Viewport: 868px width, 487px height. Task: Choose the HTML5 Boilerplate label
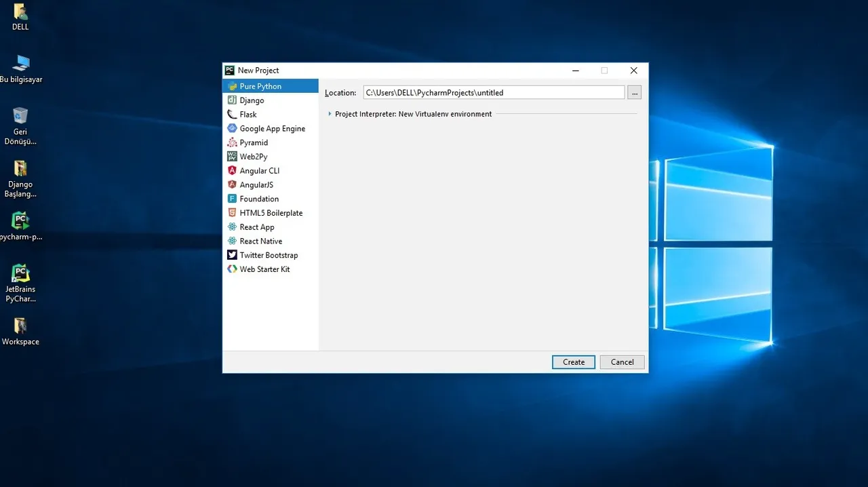271,213
